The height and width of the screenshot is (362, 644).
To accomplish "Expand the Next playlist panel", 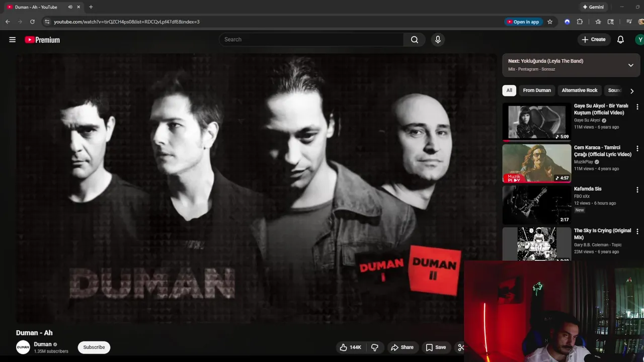I will tap(630, 65).
